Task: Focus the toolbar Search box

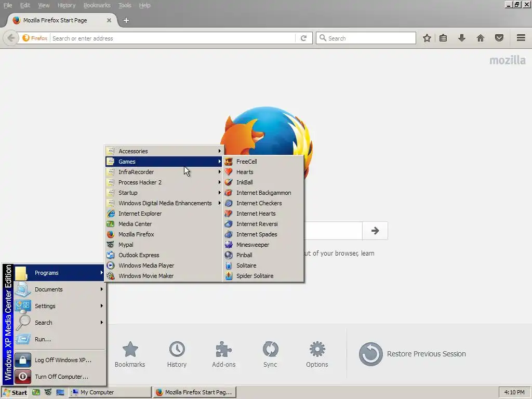Action: tap(366, 38)
